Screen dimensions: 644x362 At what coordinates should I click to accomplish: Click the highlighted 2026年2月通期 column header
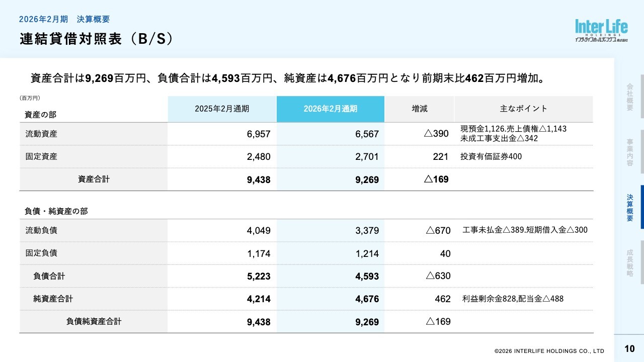[x=330, y=109]
